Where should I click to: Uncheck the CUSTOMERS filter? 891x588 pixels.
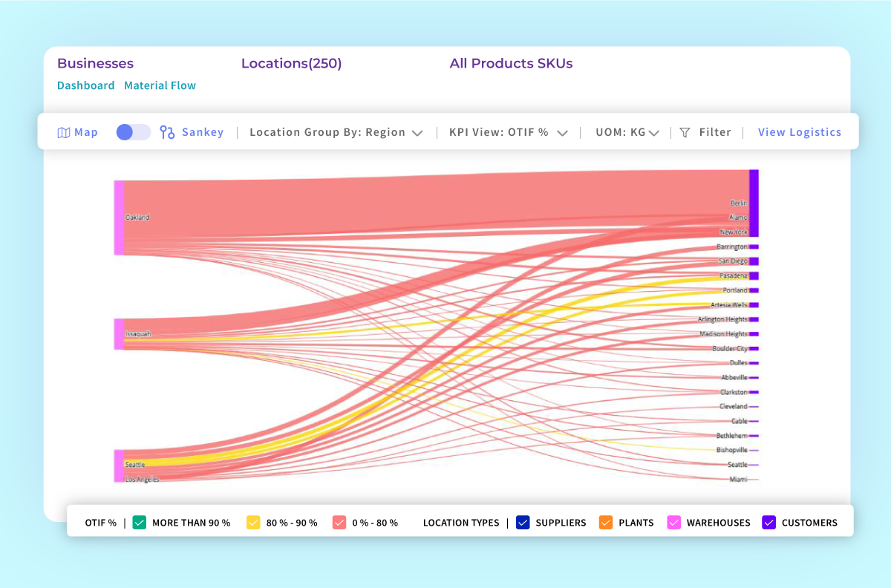[x=768, y=522]
